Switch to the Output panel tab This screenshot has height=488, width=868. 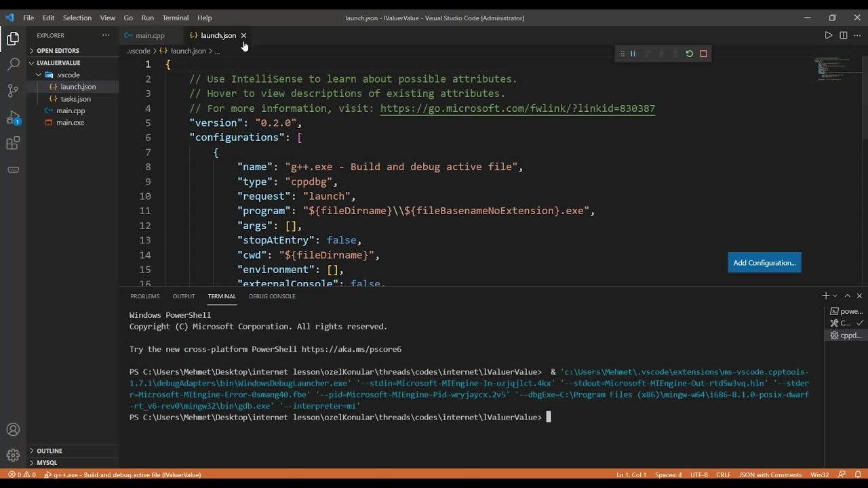[184, 296]
